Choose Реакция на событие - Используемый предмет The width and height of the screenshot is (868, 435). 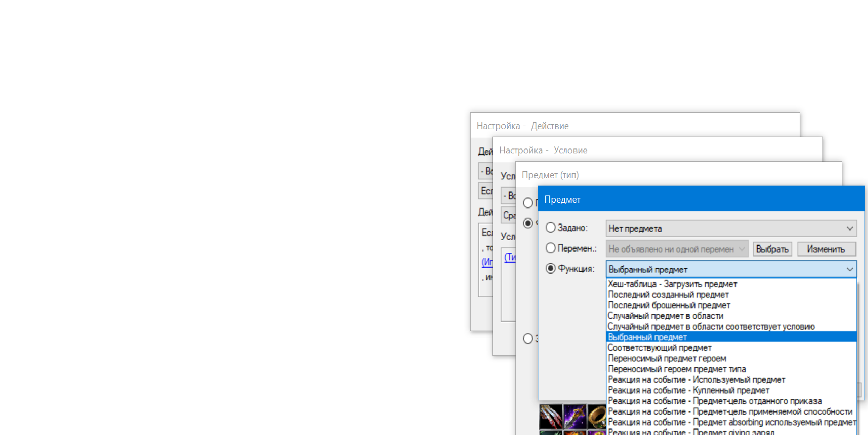tap(731, 380)
